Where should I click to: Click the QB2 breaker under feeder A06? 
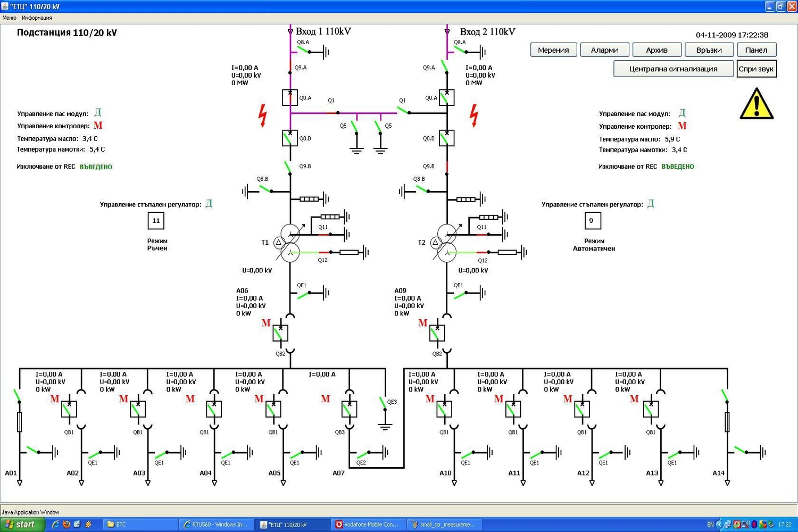coord(280,333)
